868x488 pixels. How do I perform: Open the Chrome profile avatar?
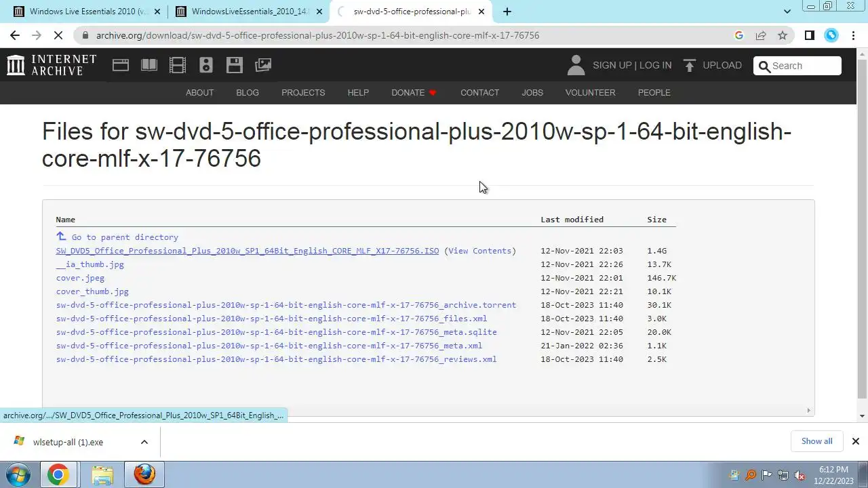(831, 35)
